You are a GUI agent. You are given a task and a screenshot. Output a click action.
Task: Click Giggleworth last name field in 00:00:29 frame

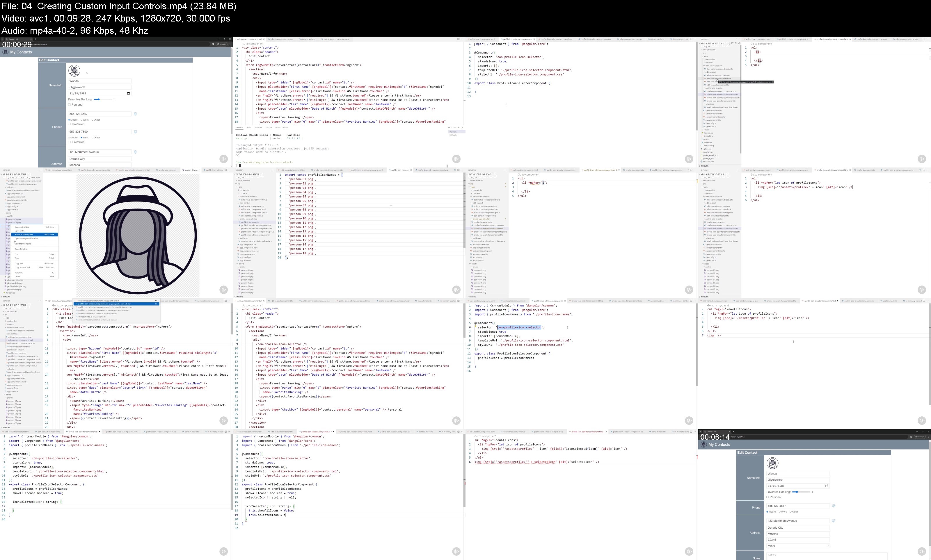(100, 87)
